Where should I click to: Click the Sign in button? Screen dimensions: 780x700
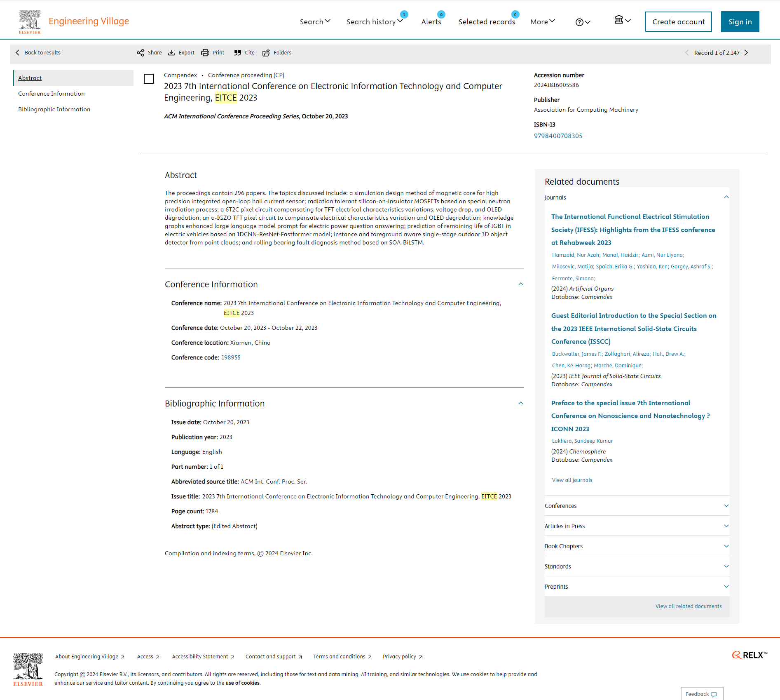pos(740,22)
